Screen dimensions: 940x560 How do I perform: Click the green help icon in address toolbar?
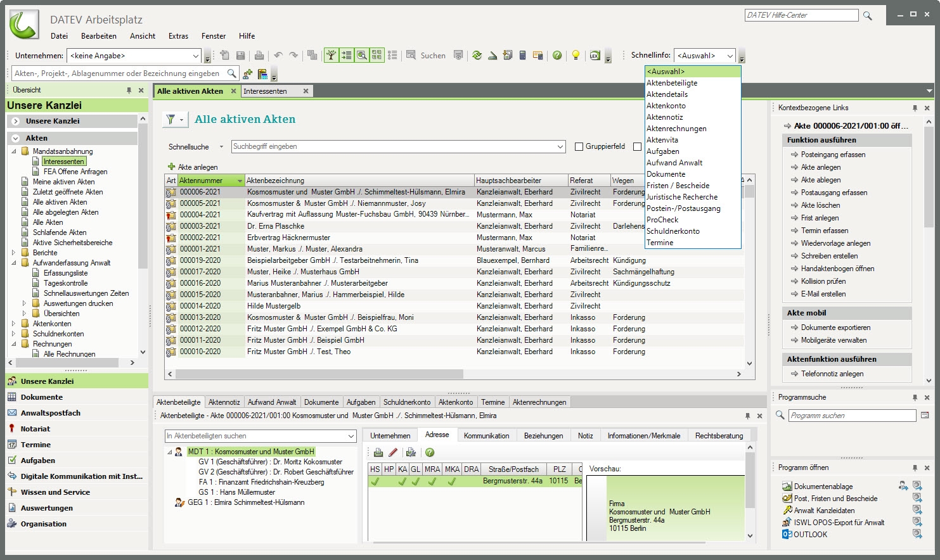[430, 452]
